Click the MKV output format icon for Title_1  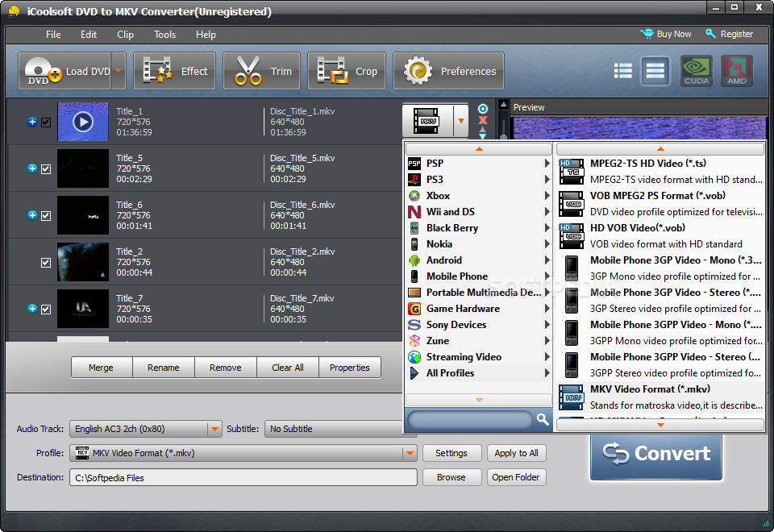click(x=427, y=120)
